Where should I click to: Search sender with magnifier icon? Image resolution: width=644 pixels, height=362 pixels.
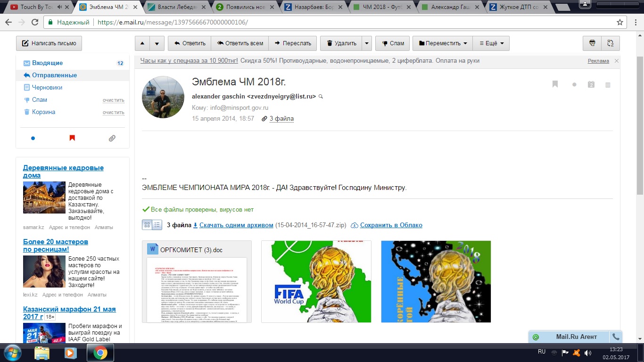tap(321, 96)
